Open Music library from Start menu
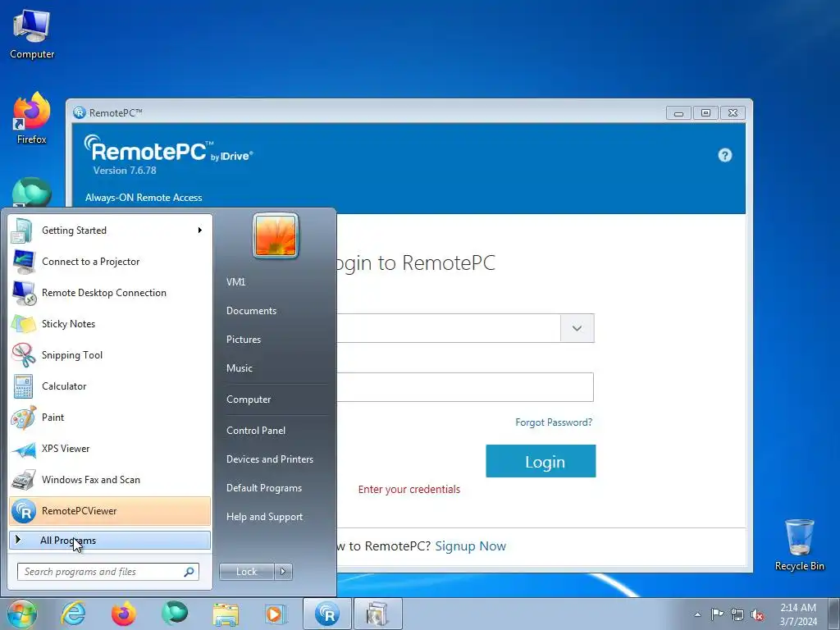 pos(239,368)
